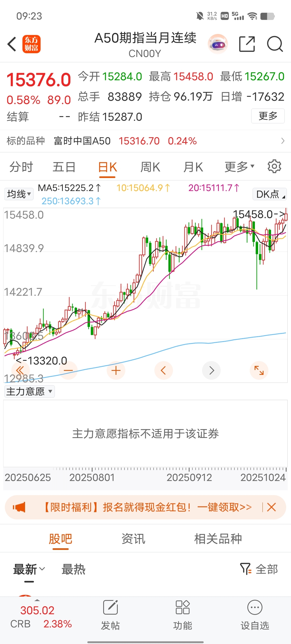Close the promotional banner
The height and width of the screenshot is (644, 291).
pyautogui.click(x=271, y=507)
